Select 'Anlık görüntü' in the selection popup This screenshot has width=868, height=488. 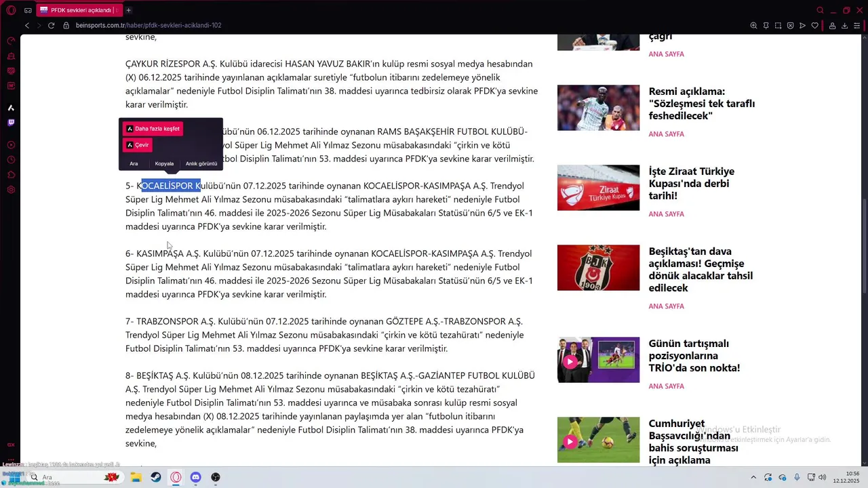(201, 163)
